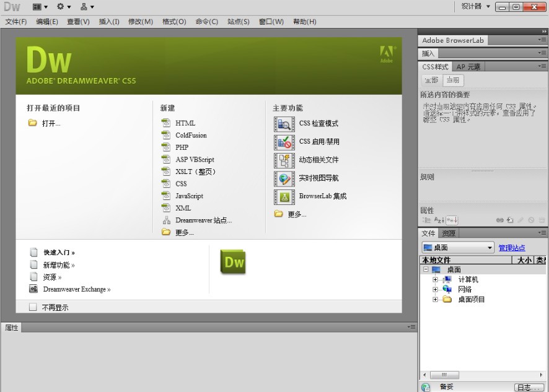This screenshot has height=392, width=549.
Task: Click the Adobe logo in green banner
Action: tap(387, 54)
